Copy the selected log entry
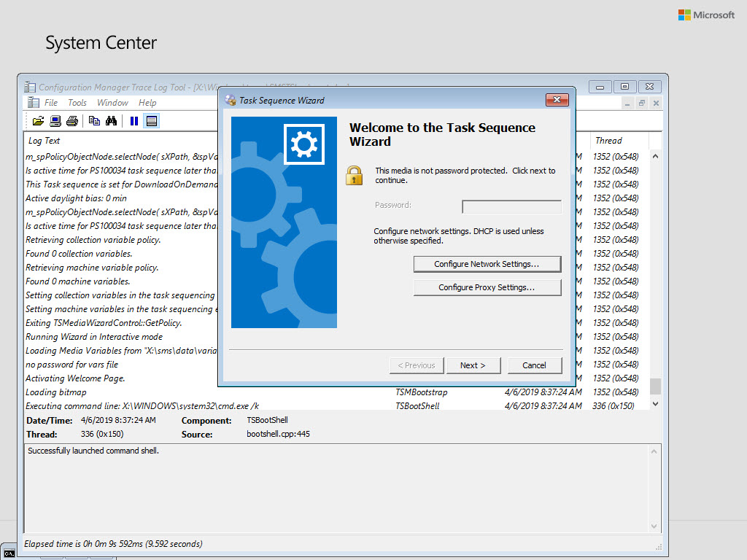Viewport: 747px width, 560px height. pyautogui.click(x=94, y=121)
